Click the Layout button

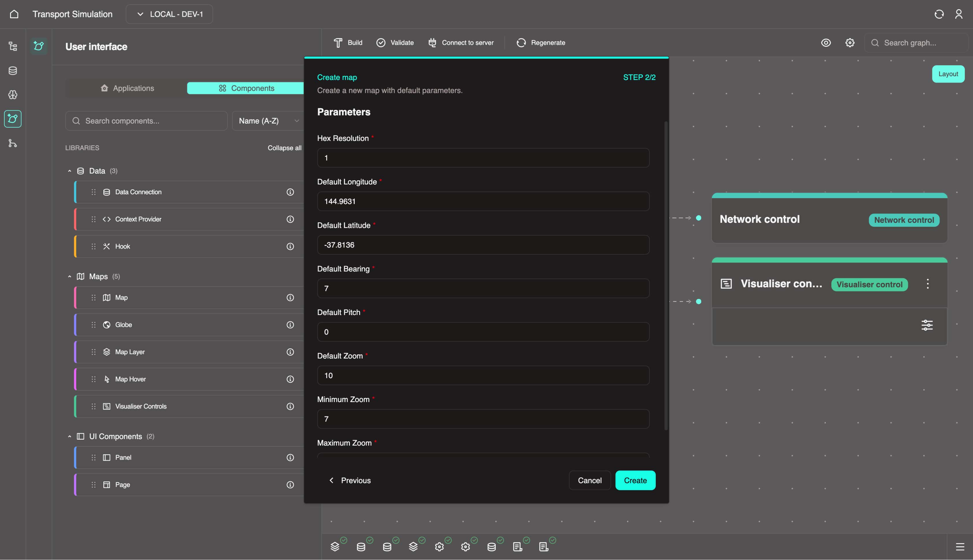coord(948,74)
